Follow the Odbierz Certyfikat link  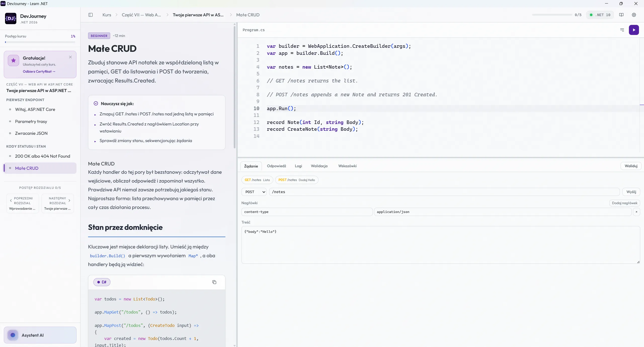tap(39, 71)
